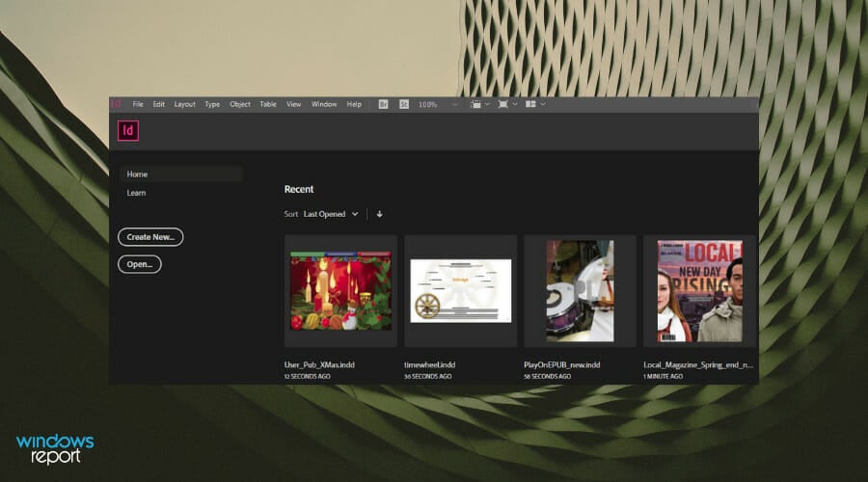The height and width of the screenshot is (482, 868).
Task: Open the Object menu
Action: [x=240, y=104]
